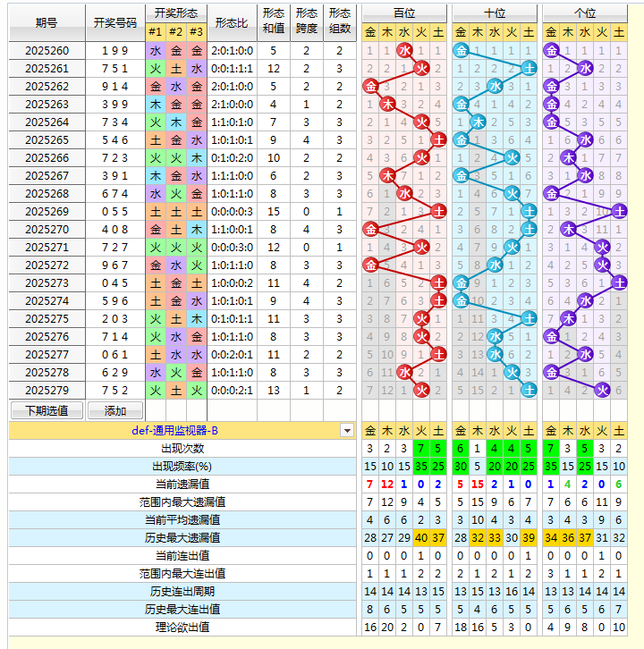Image resolution: width=644 pixels, height=649 pixels.
Task: Click the 添加 button
Action: 115,410
